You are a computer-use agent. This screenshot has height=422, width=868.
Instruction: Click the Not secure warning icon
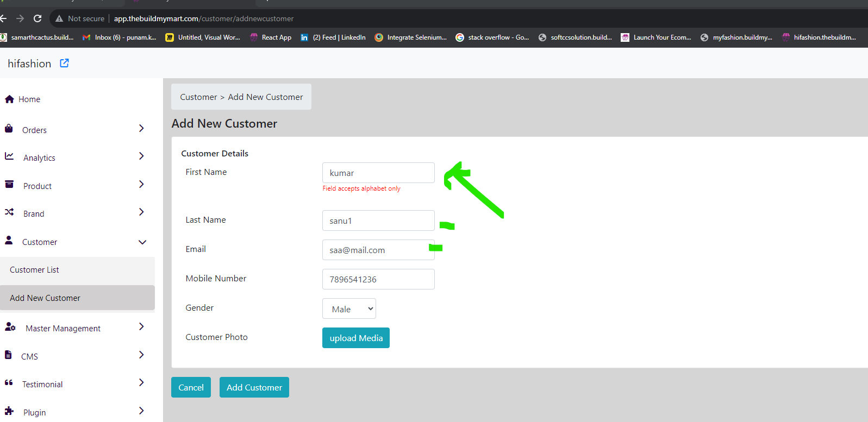click(x=59, y=18)
